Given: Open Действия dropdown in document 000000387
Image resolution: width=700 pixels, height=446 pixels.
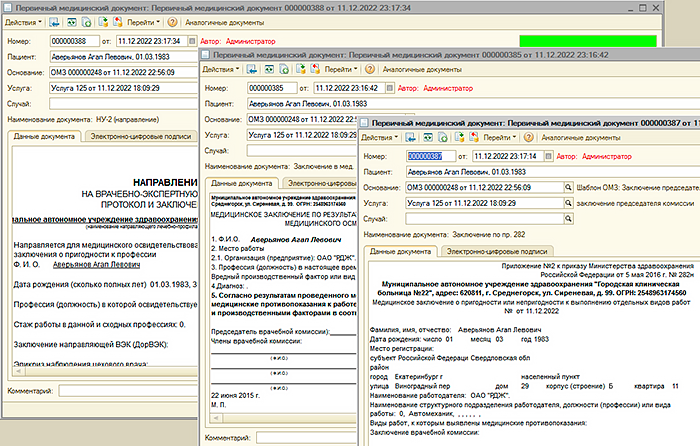Looking at the screenshot, I should pos(381,137).
